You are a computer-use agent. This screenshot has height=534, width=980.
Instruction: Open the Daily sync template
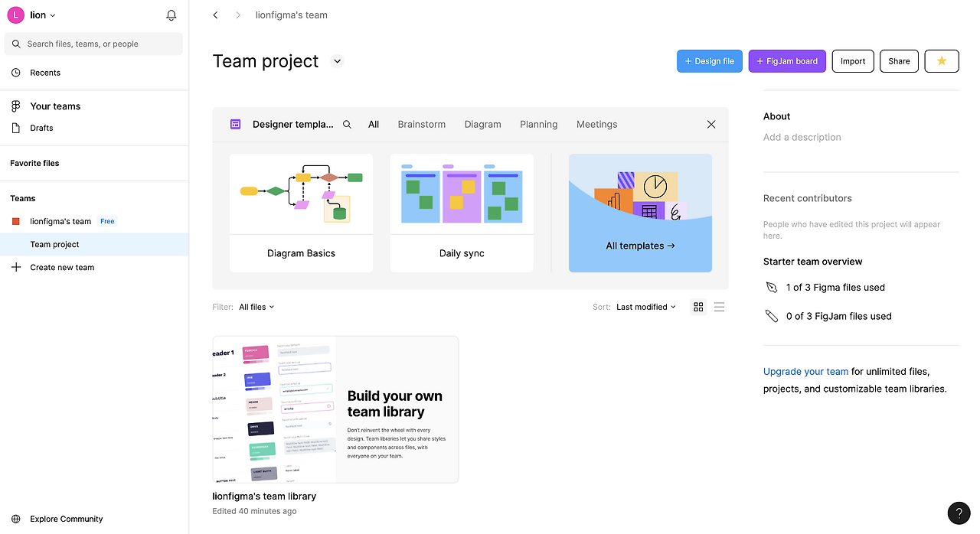462,213
